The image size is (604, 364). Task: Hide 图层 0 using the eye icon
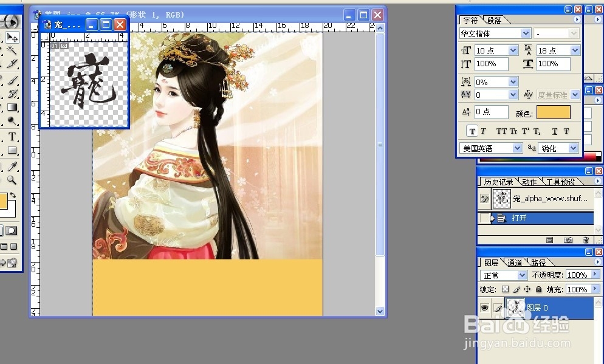click(484, 307)
